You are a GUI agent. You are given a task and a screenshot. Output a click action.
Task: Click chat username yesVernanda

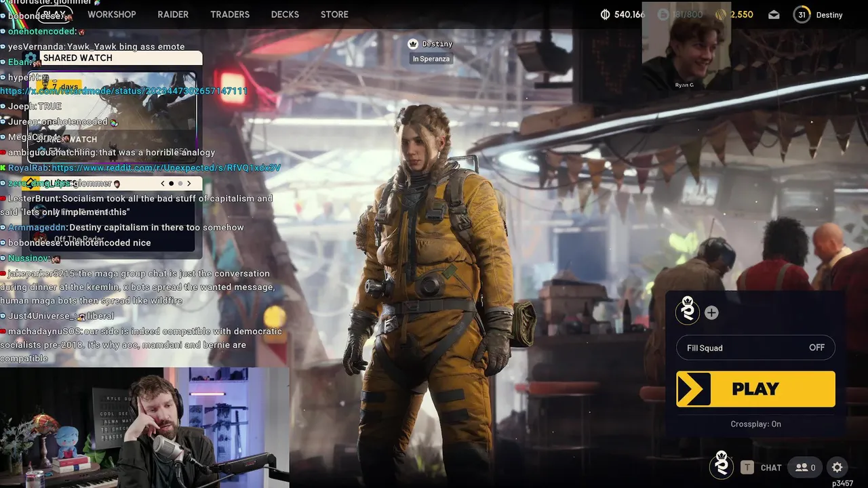click(x=36, y=47)
